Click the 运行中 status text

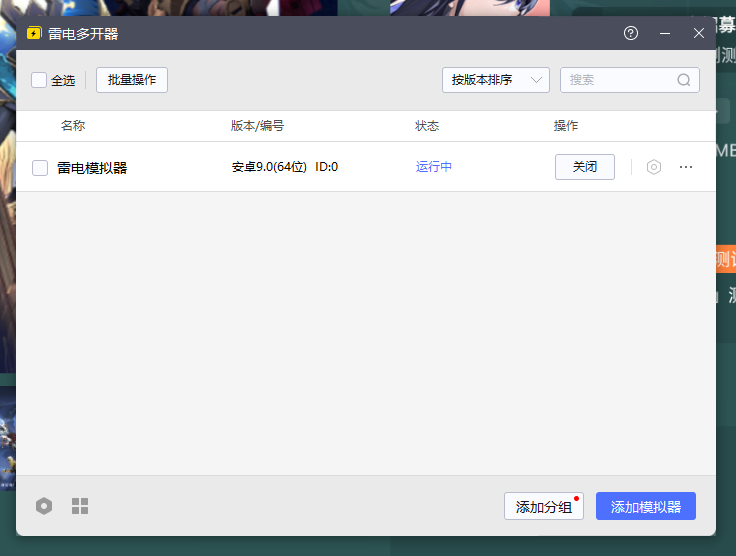(x=434, y=167)
